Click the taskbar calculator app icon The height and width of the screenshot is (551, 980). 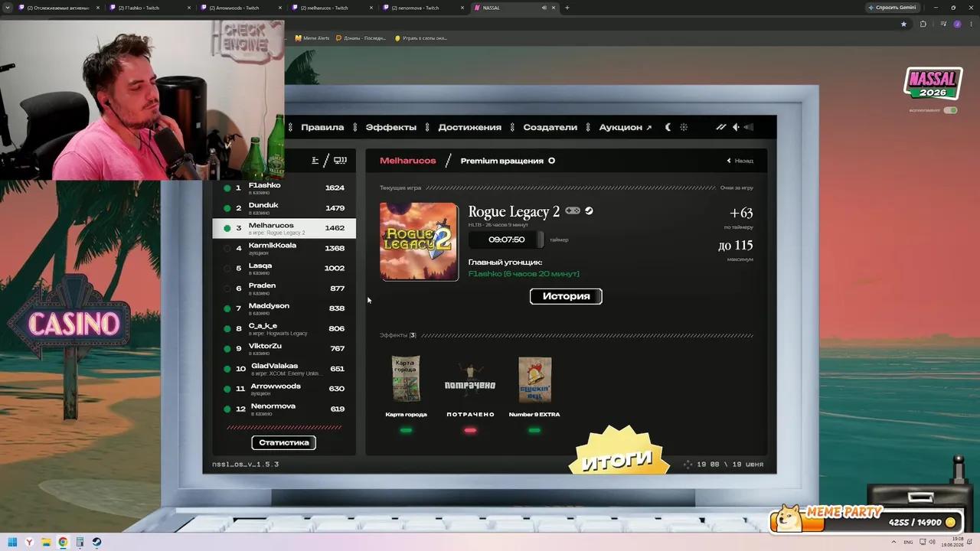tap(80, 542)
